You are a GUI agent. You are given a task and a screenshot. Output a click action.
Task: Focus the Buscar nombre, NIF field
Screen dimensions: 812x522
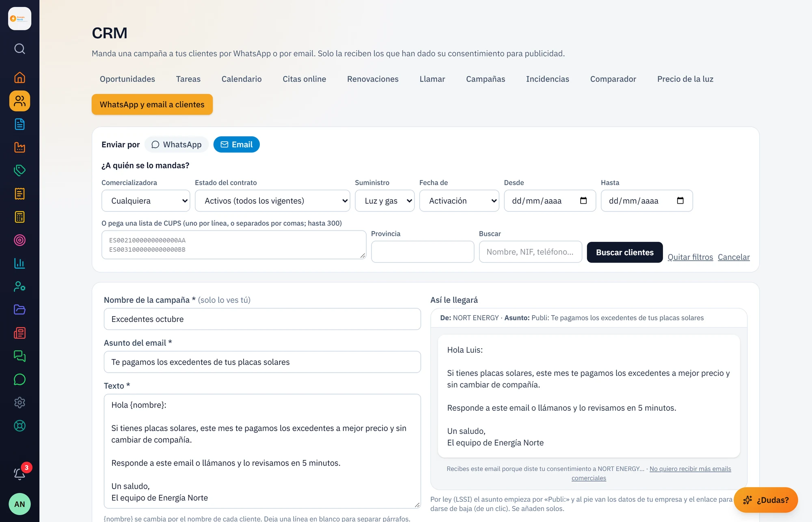tap(530, 252)
